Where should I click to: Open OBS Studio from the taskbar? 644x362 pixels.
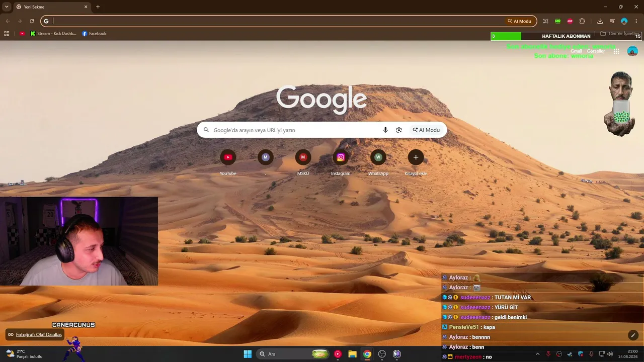(x=382, y=354)
